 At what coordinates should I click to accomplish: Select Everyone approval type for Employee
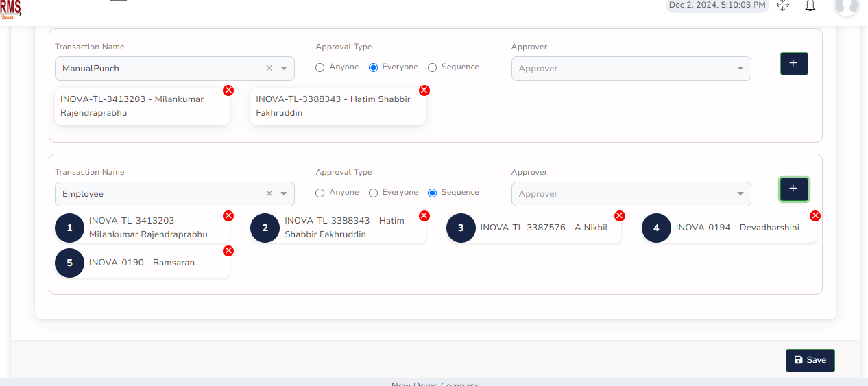click(374, 193)
